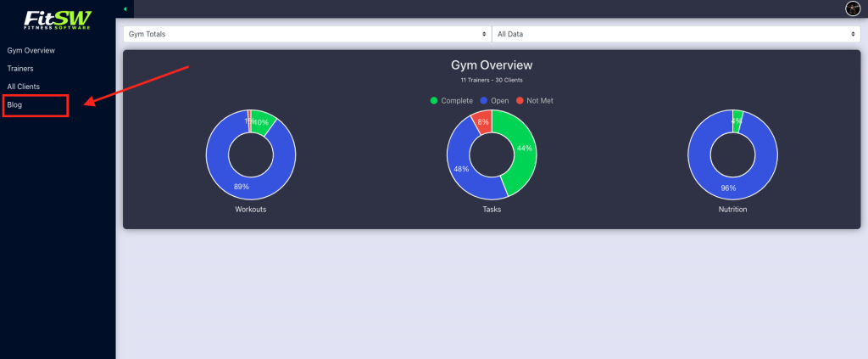Open the Blog sidebar item
The width and height of the screenshot is (868, 359).
[x=14, y=104]
